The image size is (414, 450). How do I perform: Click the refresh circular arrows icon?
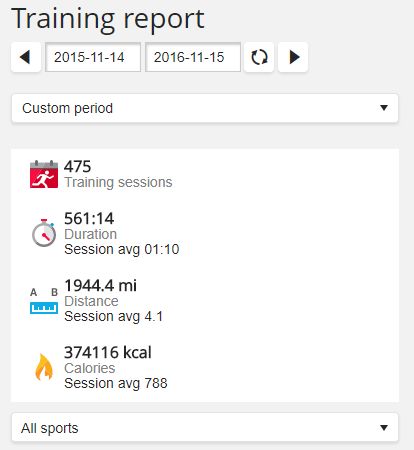tap(259, 57)
